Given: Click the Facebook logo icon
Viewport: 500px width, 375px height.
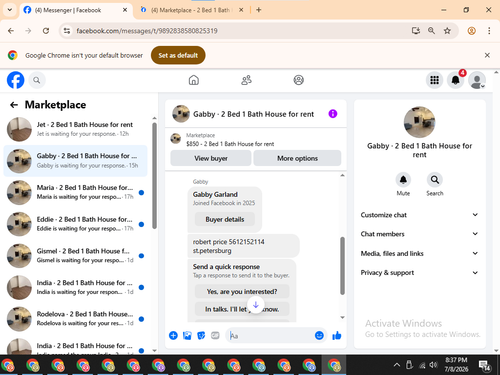Looking at the screenshot, I should [16, 80].
